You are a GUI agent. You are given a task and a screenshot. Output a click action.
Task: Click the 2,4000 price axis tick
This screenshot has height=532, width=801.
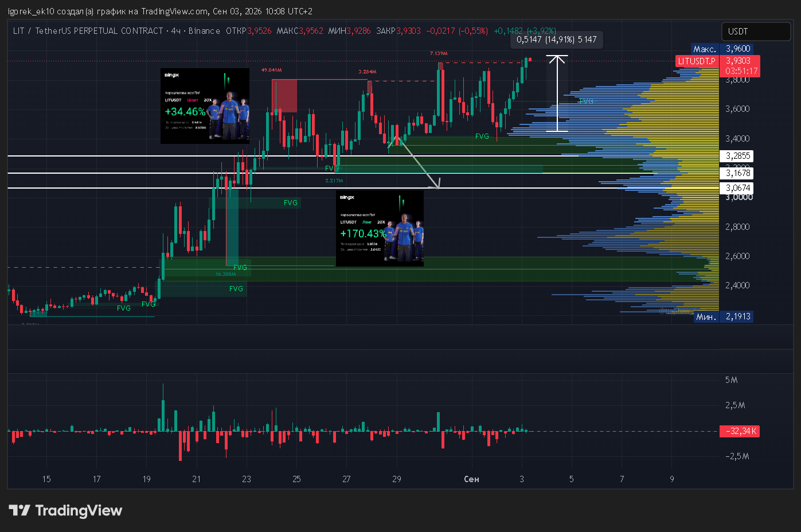coord(737,285)
